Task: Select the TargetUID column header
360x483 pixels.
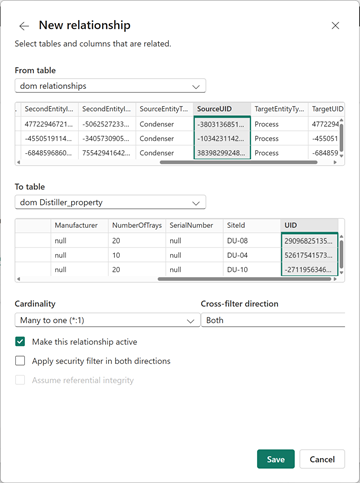Action: pos(327,109)
